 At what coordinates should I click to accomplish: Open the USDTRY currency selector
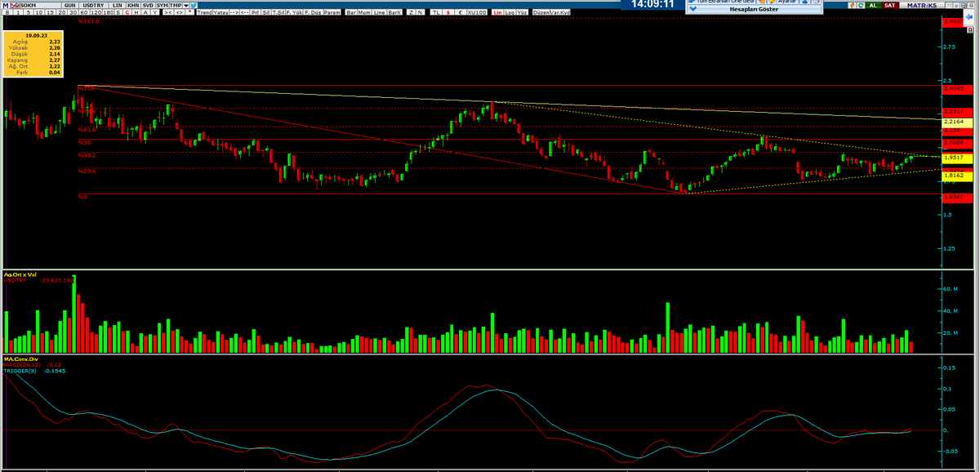[x=95, y=5]
